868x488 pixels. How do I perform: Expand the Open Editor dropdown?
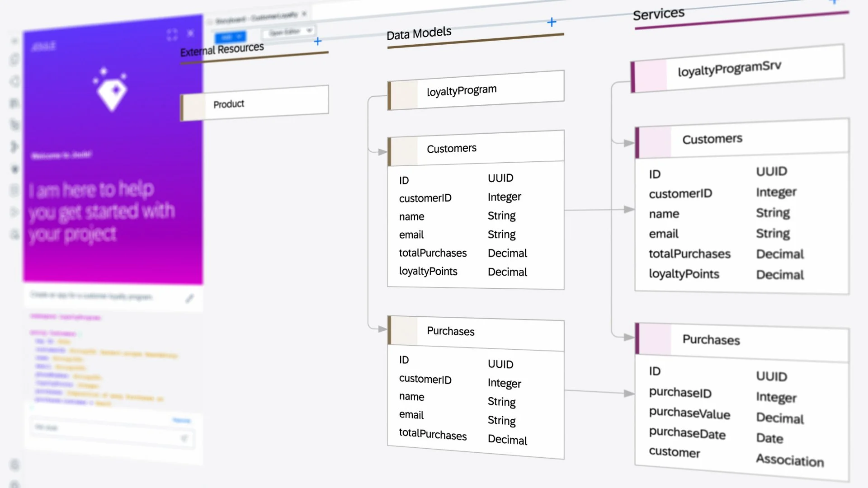point(289,32)
